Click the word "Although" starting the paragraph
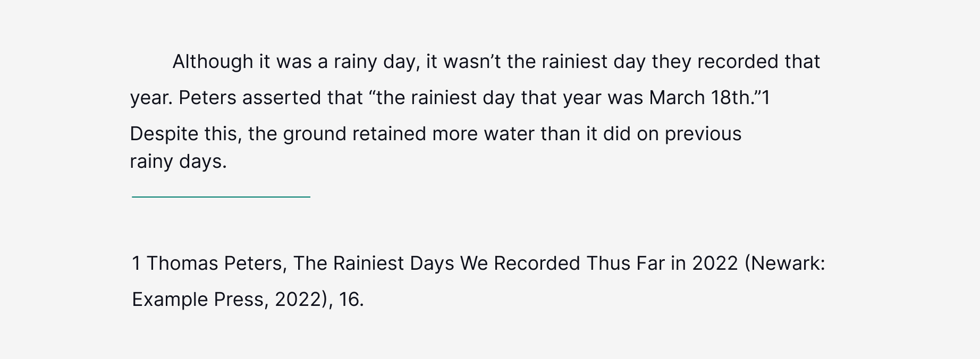This screenshot has width=980, height=359. click(x=213, y=62)
